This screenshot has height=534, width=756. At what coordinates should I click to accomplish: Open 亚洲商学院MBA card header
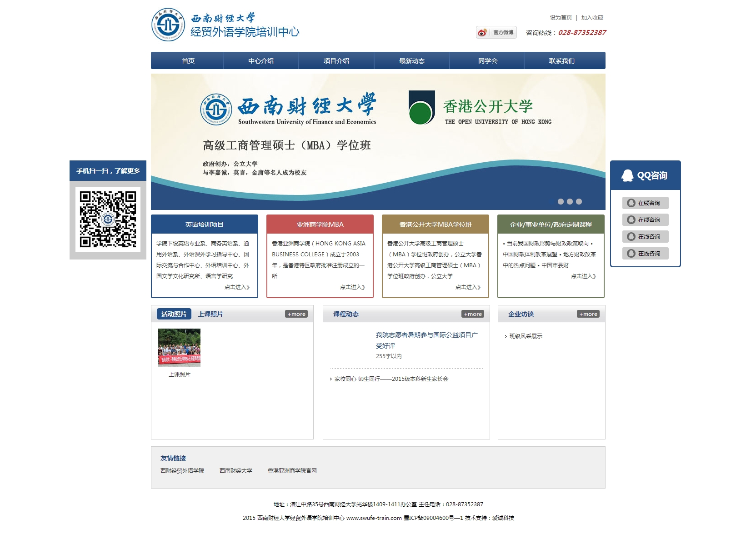point(320,225)
